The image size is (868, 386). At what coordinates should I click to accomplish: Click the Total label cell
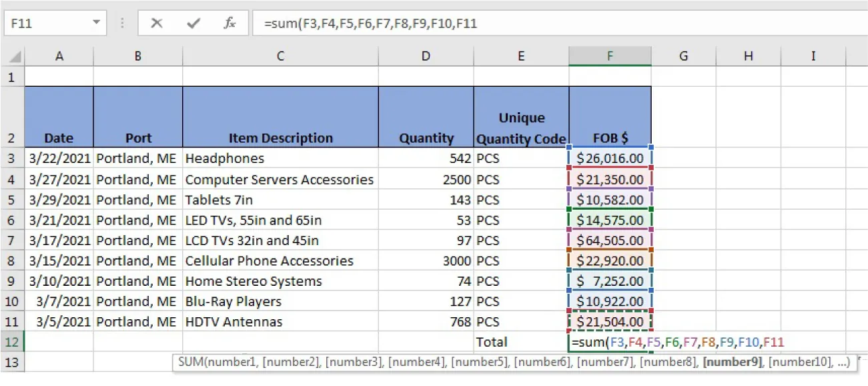tap(520, 342)
